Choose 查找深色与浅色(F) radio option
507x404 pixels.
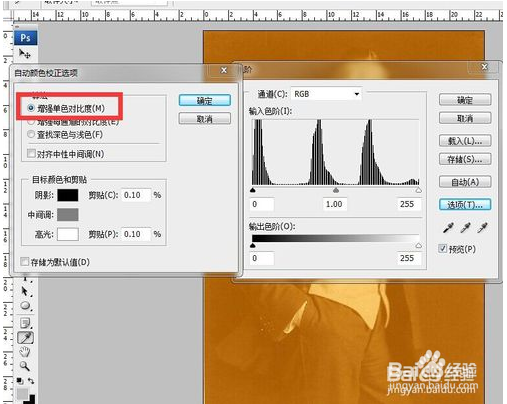31,135
